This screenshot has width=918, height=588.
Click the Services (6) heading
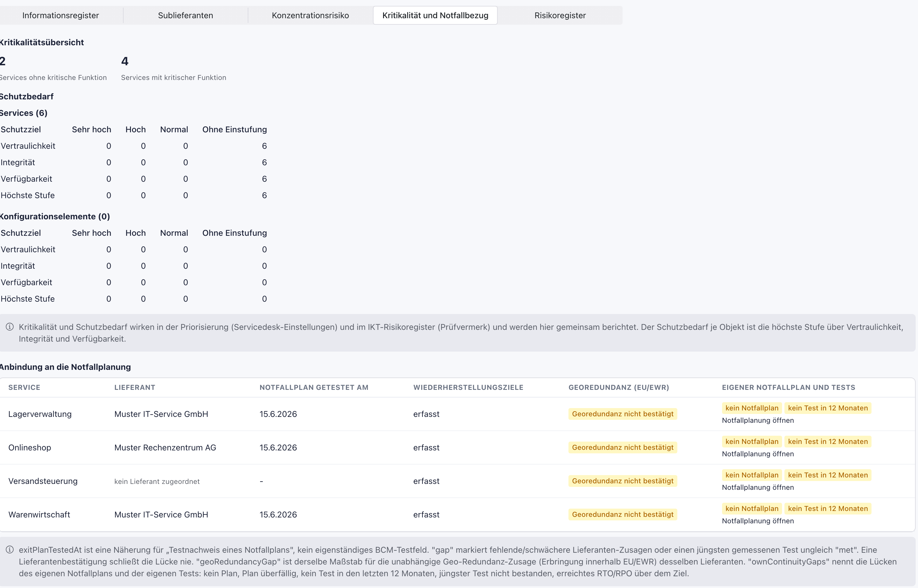point(24,113)
